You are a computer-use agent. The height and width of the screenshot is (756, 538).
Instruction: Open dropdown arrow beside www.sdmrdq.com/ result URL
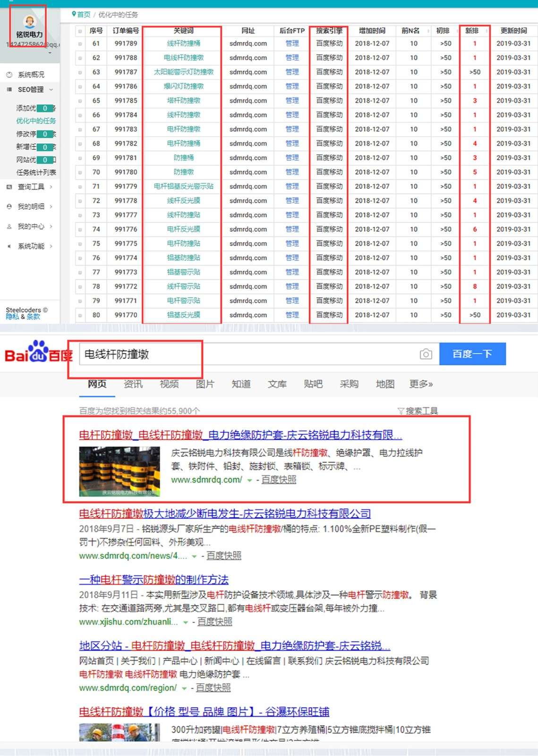click(x=249, y=480)
